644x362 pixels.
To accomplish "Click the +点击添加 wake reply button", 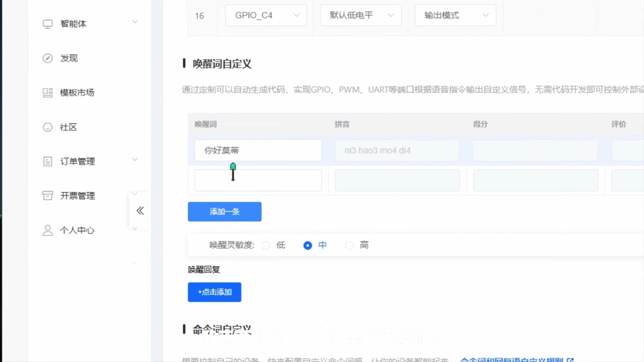I will (x=214, y=292).
